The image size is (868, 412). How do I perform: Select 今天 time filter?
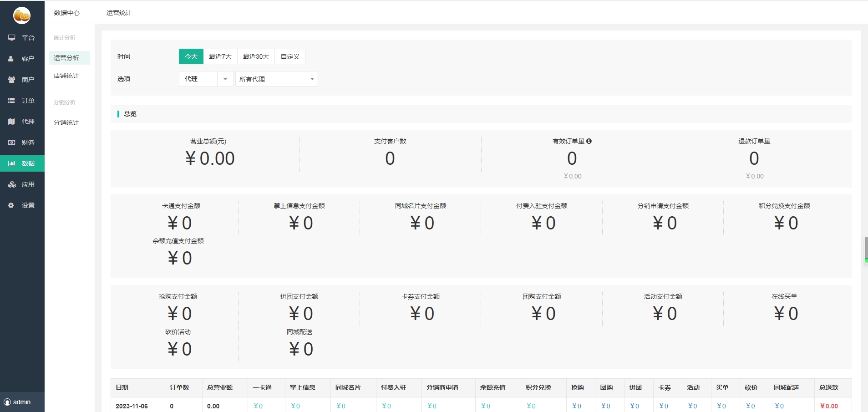click(191, 56)
